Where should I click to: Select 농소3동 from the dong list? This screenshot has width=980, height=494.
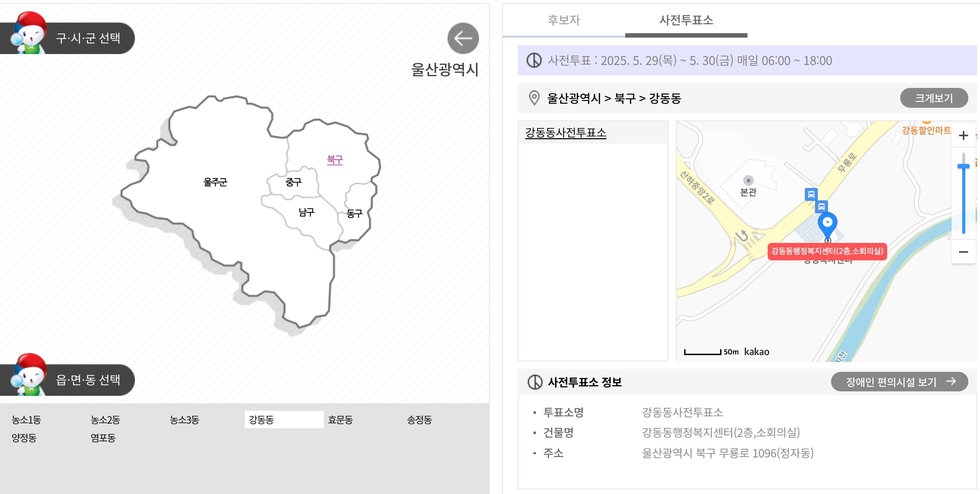(185, 419)
